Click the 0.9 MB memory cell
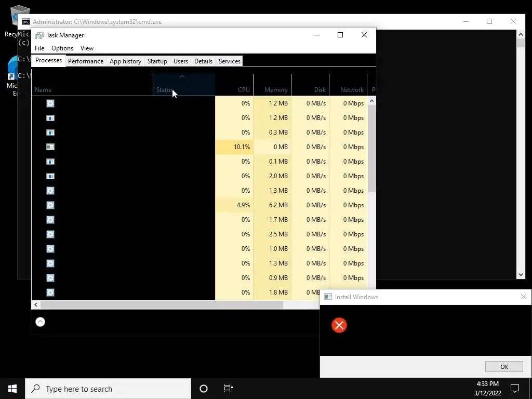The image size is (532, 399). coord(272,278)
